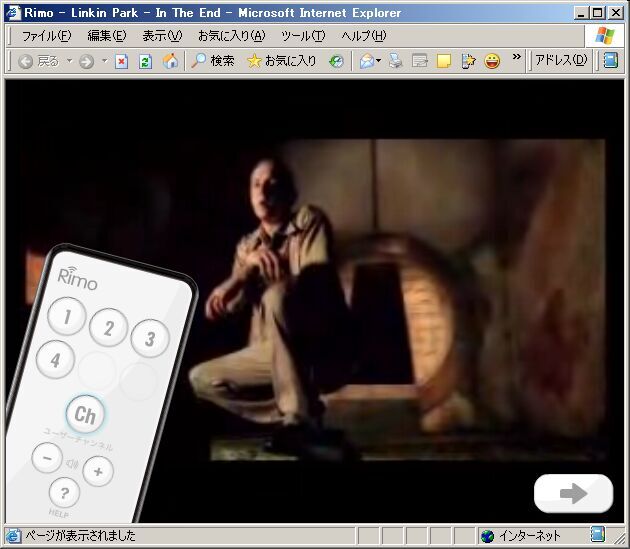Click the document with star icon in toolbar
Viewport: 630px width, 549px height.
pyautogui.click(x=468, y=61)
